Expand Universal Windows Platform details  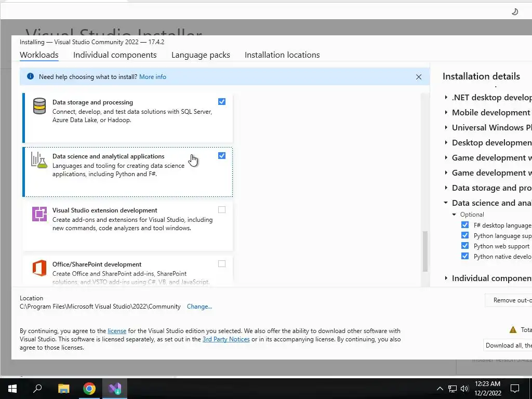[x=446, y=128]
